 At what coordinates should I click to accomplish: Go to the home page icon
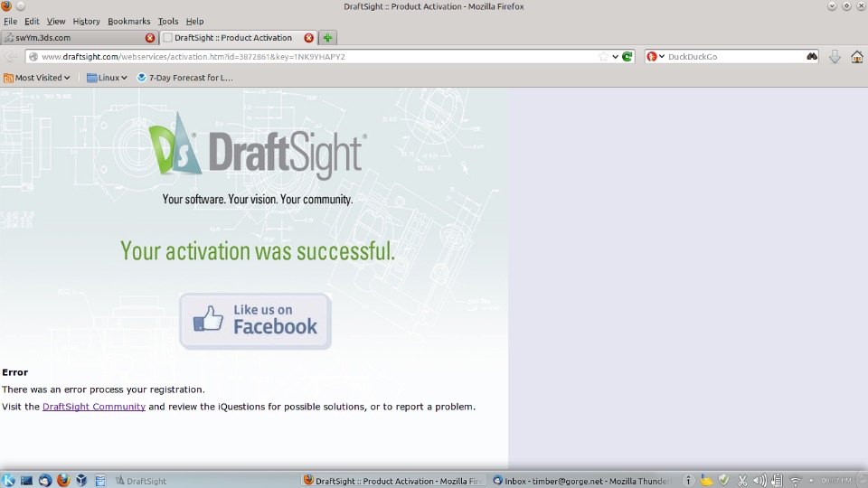tap(857, 56)
